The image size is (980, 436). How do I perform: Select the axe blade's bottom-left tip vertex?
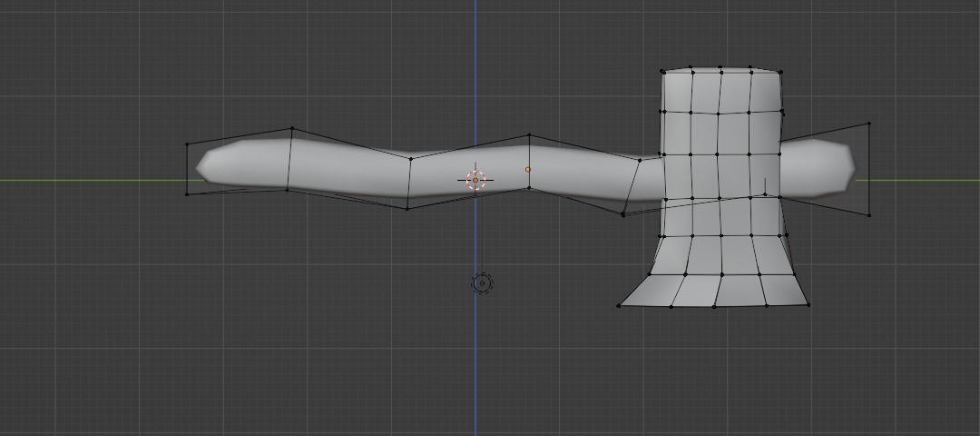tap(619, 306)
